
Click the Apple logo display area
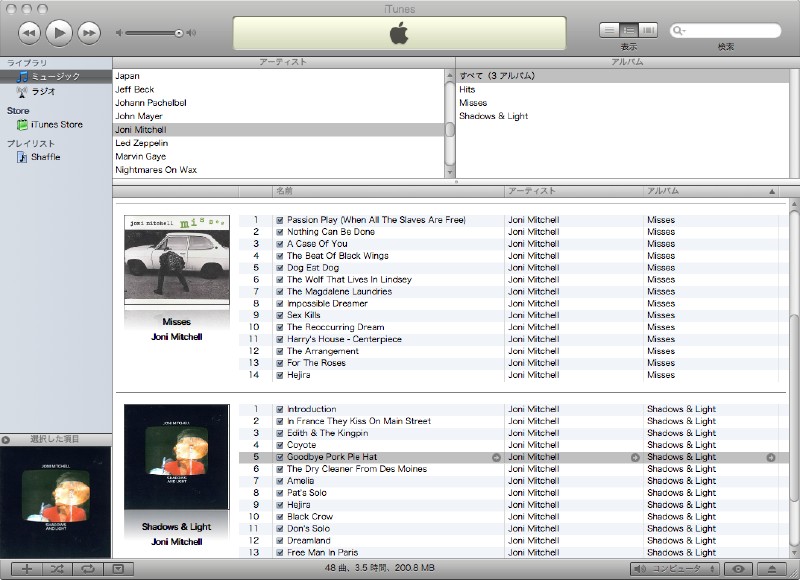tap(399, 33)
